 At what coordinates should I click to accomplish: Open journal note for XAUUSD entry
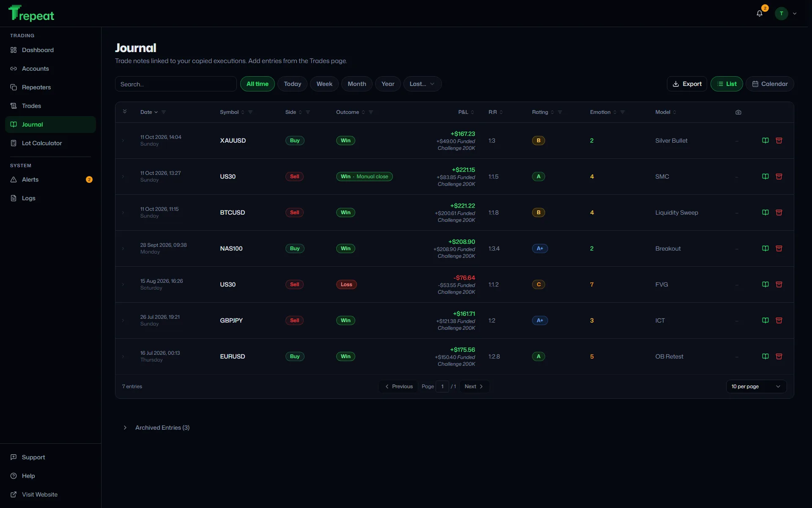click(765, 141)
